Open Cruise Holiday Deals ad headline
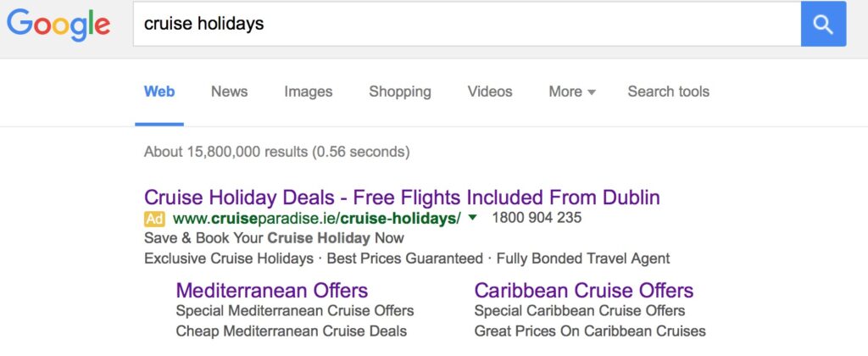 402,197
